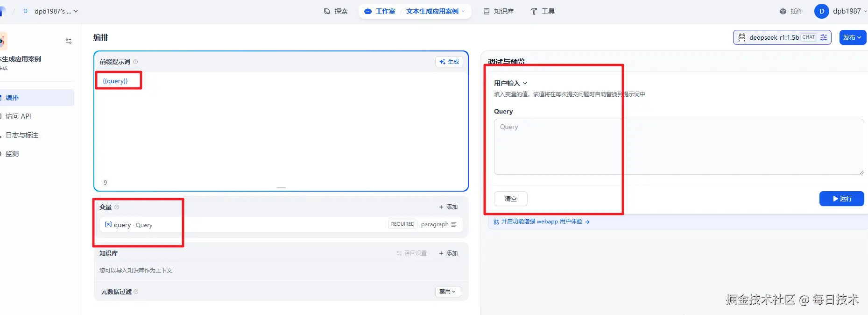The height and width of the screenshot is (315, 868).
Task: Click the {{query}} variable token
Action: click(x=115, y=81)
